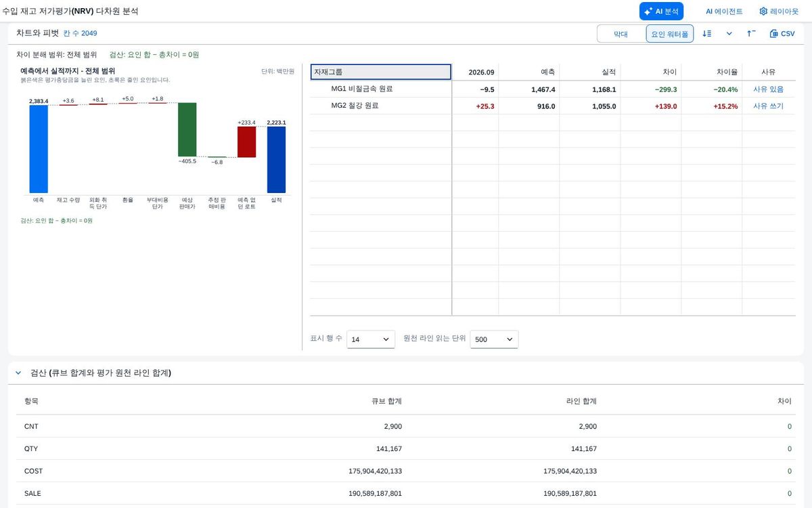Viewport: 812px width, 508px height.
Task: Export the table using the CSV icon
Action: pyautogui.click(x=782, y=33)
